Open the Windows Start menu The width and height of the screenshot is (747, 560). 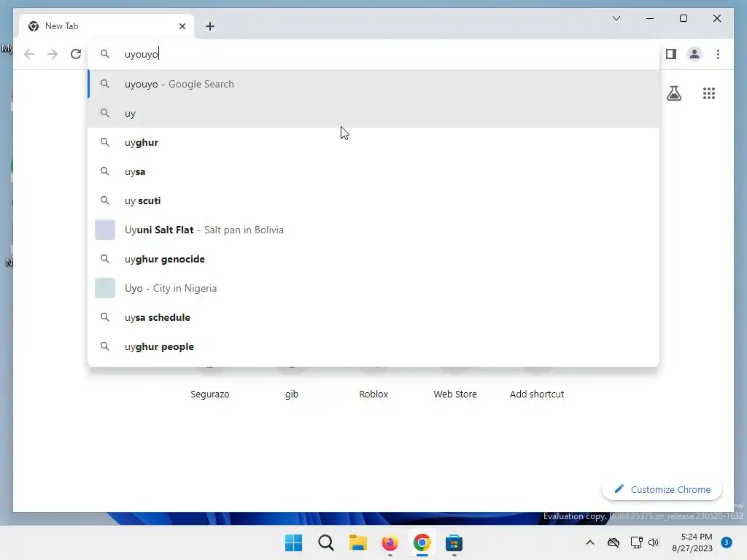(x=293, y=542)
